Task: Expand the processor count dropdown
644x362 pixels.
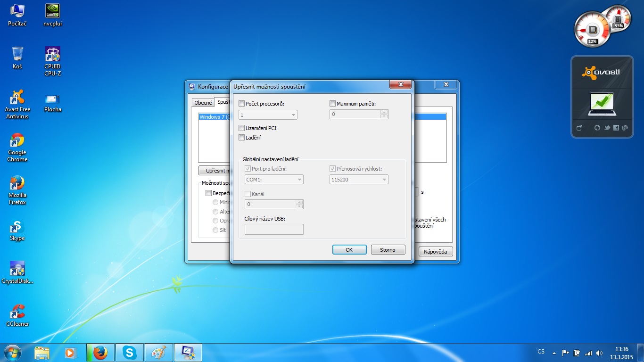Action: 268,115
